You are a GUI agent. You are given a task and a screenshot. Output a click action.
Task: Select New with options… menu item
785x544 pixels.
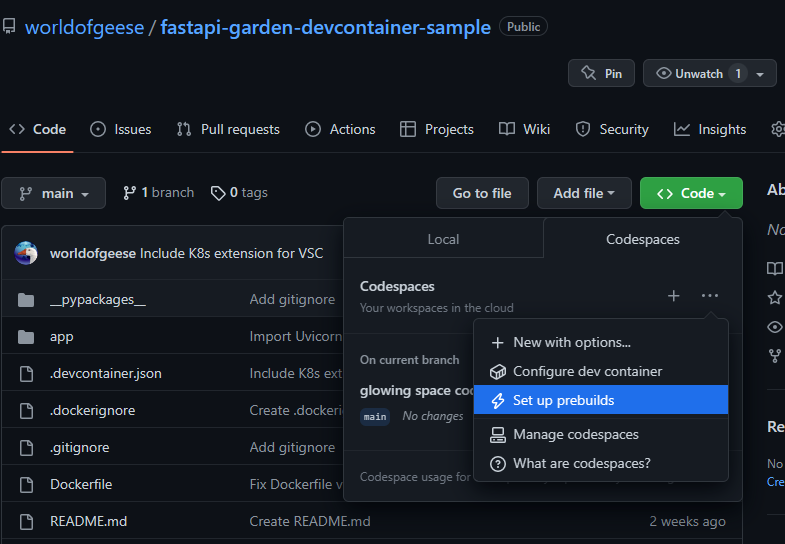click(601, 343)
